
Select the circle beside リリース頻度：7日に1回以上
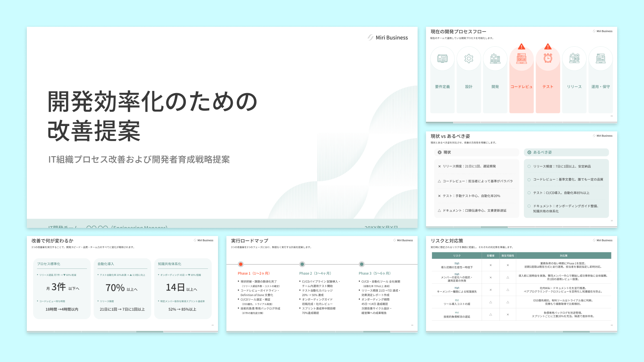(x=529, y=166)
